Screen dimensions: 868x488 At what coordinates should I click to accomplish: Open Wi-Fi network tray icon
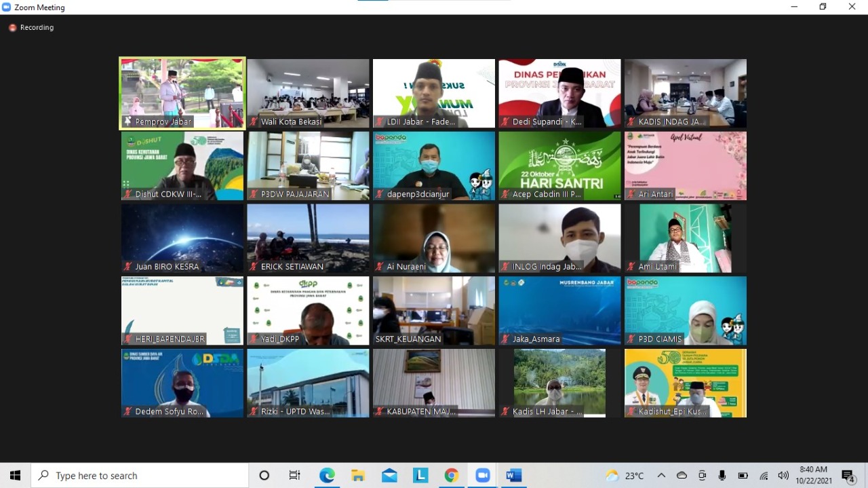tap(764, 475)
